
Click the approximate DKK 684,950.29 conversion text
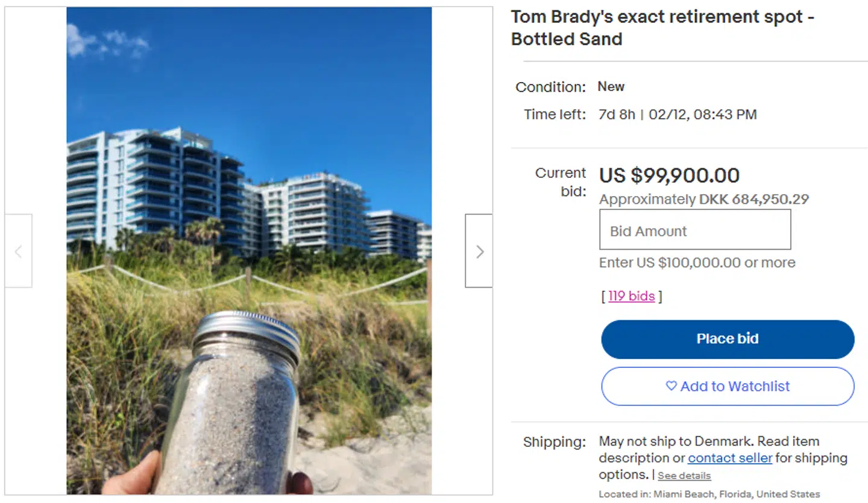coord(703,200)
